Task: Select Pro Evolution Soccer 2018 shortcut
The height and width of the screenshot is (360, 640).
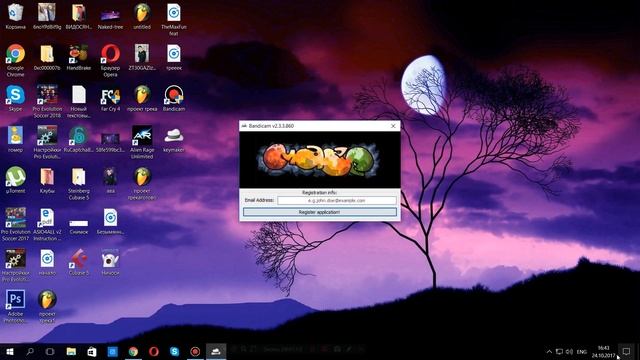Action: point(47,101)
